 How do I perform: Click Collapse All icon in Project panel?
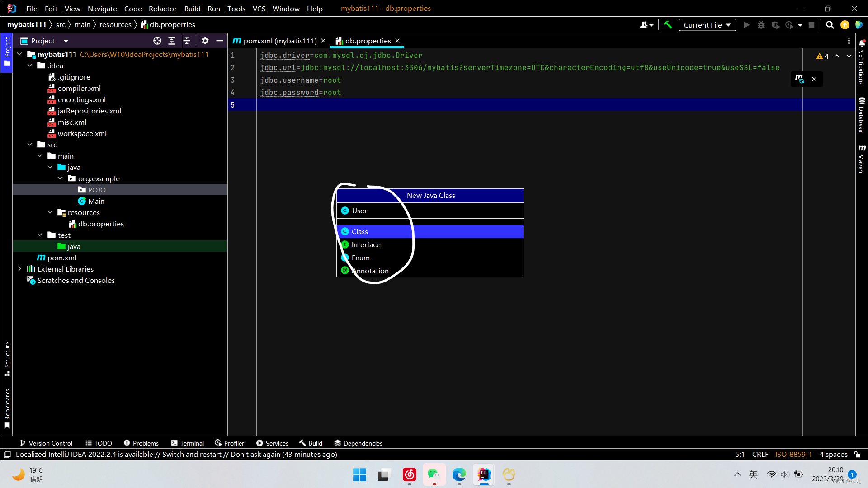tap(187, 41)
